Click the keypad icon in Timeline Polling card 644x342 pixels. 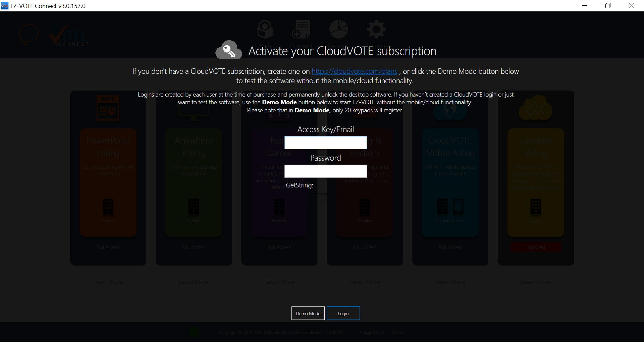(x=536, y=207)
